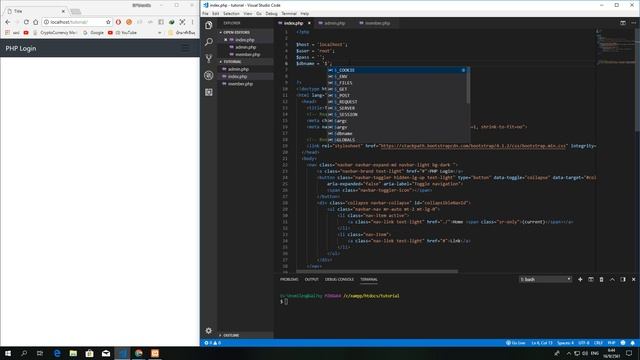
Task: Open the Terminal menu in VS Code
Action: [289, 13]
